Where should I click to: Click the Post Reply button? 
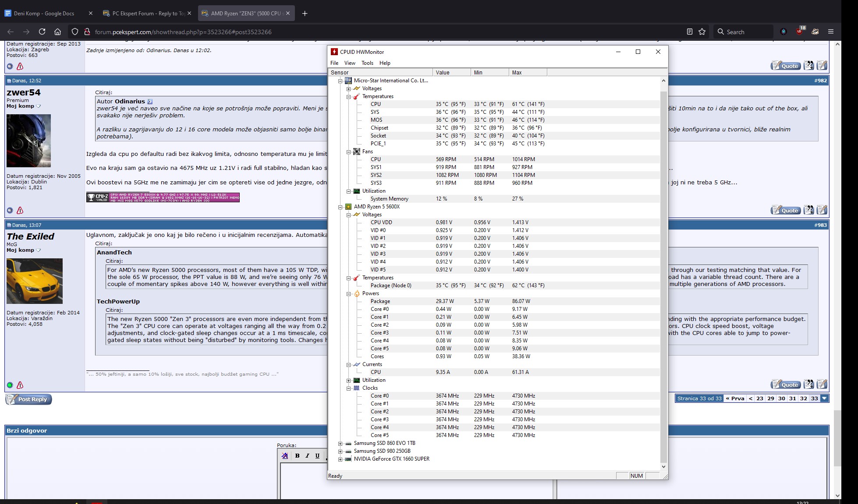point(28,399)
